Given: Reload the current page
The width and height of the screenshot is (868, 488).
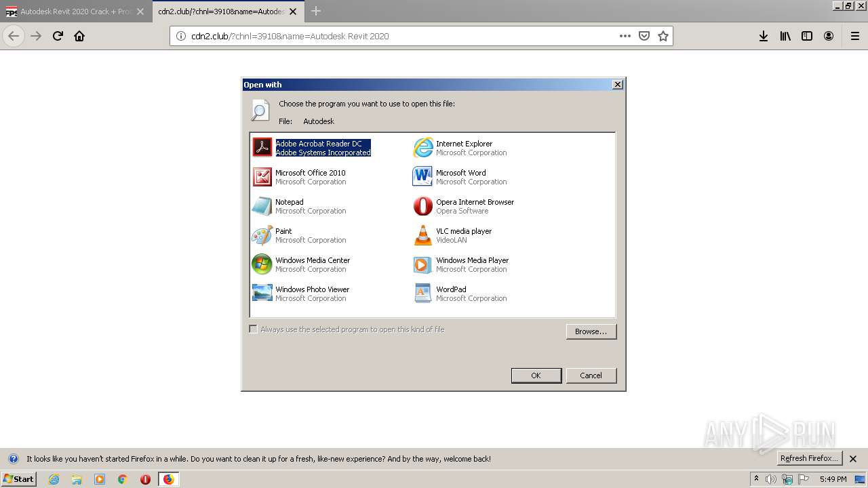Looking at the screenshot, I should click(58, 36).
